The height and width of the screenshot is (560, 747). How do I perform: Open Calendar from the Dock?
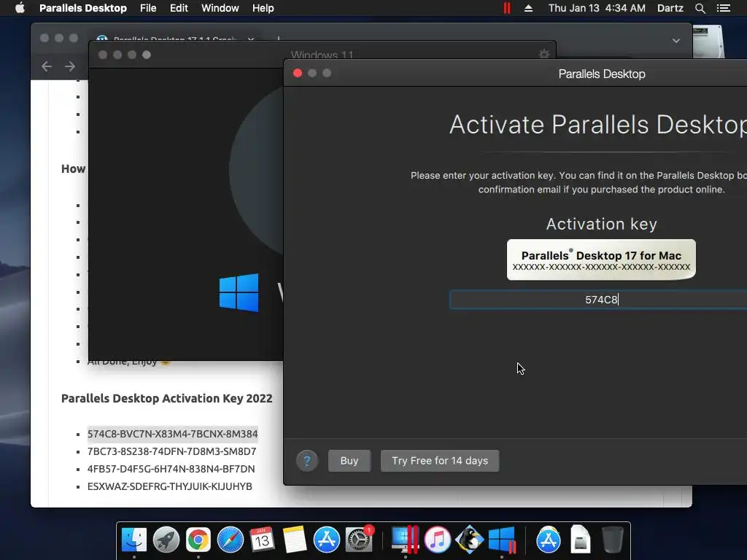point(262,540)
